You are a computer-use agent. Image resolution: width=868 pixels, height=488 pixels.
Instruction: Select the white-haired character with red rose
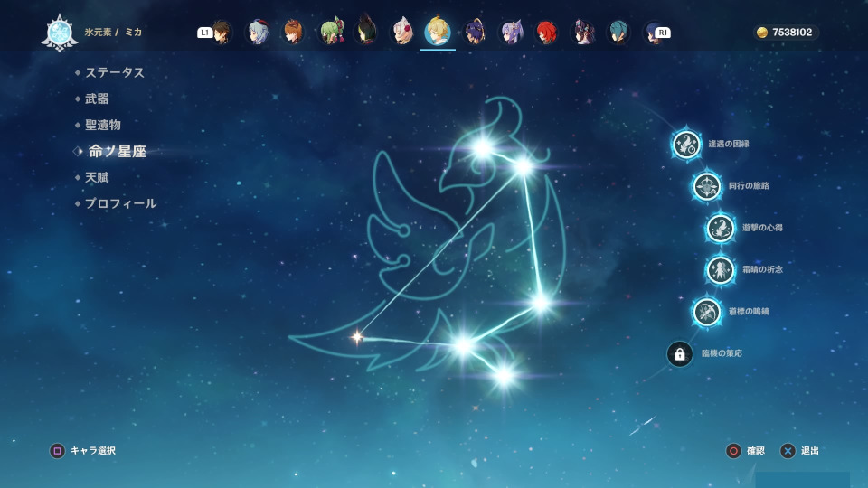tap(402, 33)
